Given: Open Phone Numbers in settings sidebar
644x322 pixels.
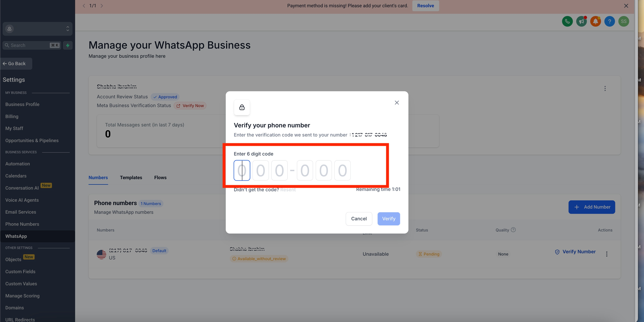Looking at the screenshot, I should click(x=22, y=224).
